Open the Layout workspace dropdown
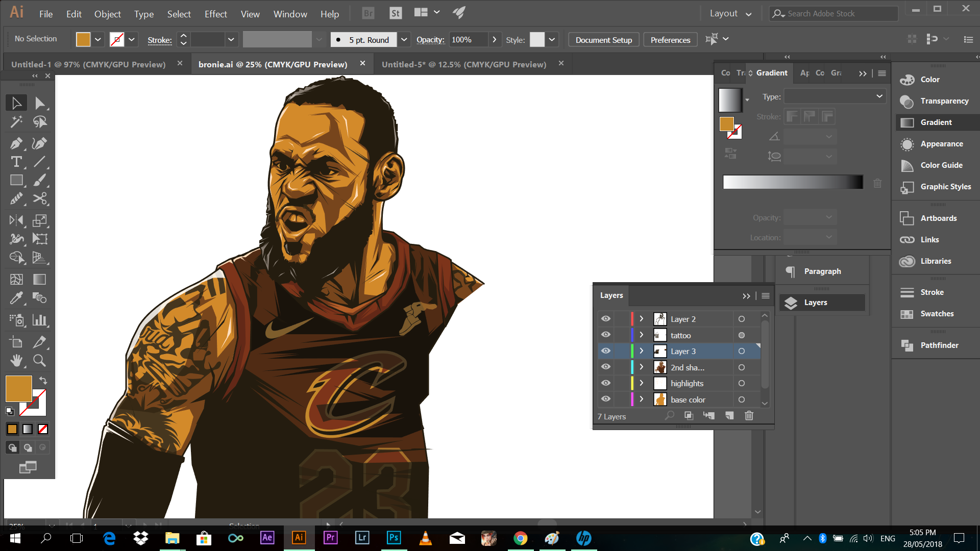The height and width of the screenshot is (551, 980). (x=730, y=14)
